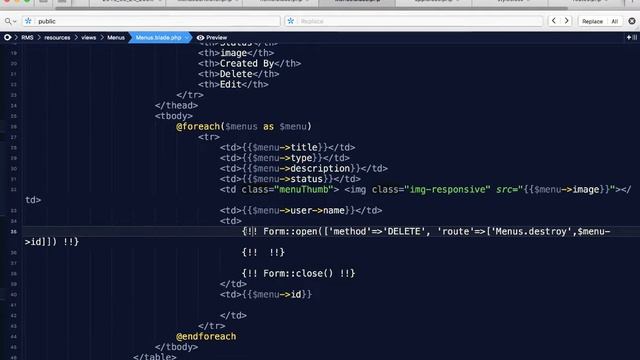Viewport: 640px width, 360px height.
Task: Click the Delete table header text
Action: [236, 74]
